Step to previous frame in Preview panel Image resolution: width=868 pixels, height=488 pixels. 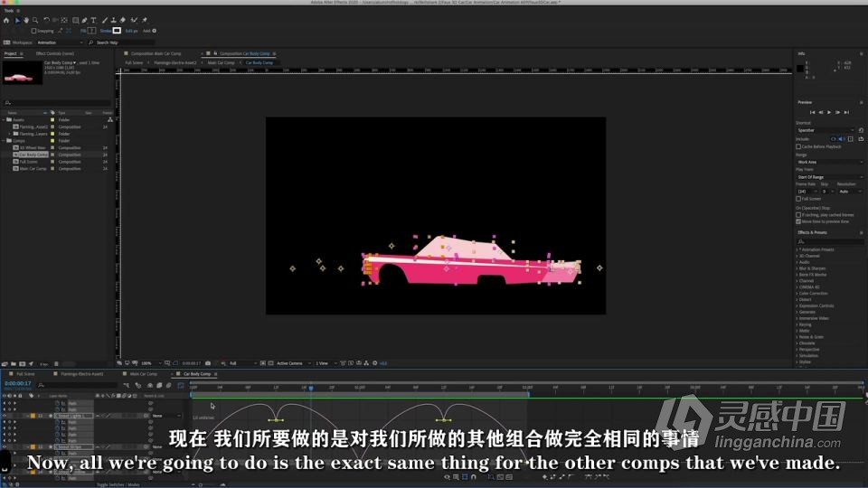[821, 112]
